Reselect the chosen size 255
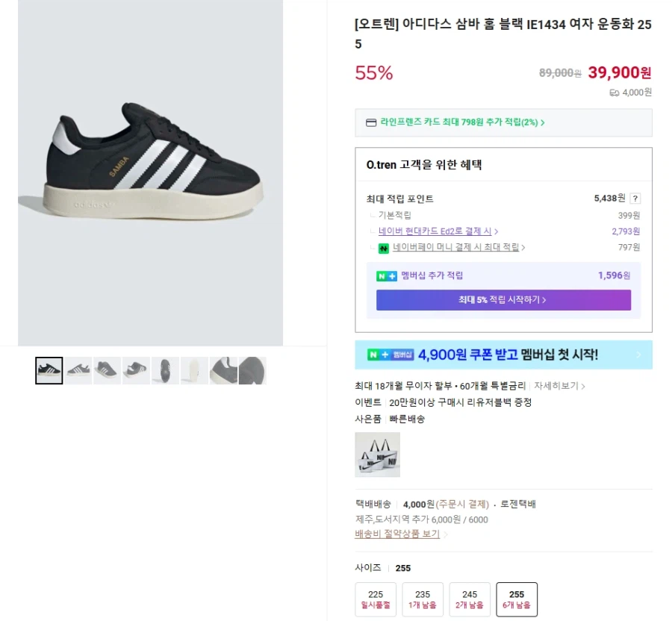The height and width of the screenshot is (621, 672). pos(516,599)
